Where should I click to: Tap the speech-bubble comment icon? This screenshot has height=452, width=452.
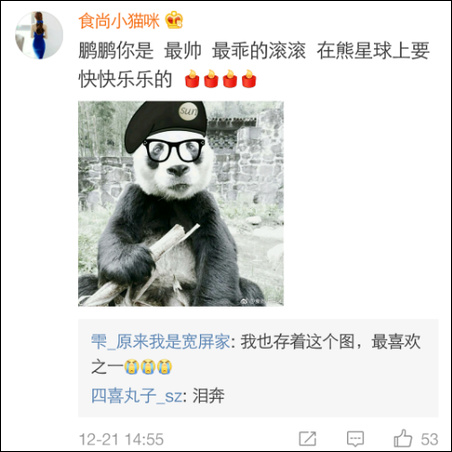click(x=355, y=439)
